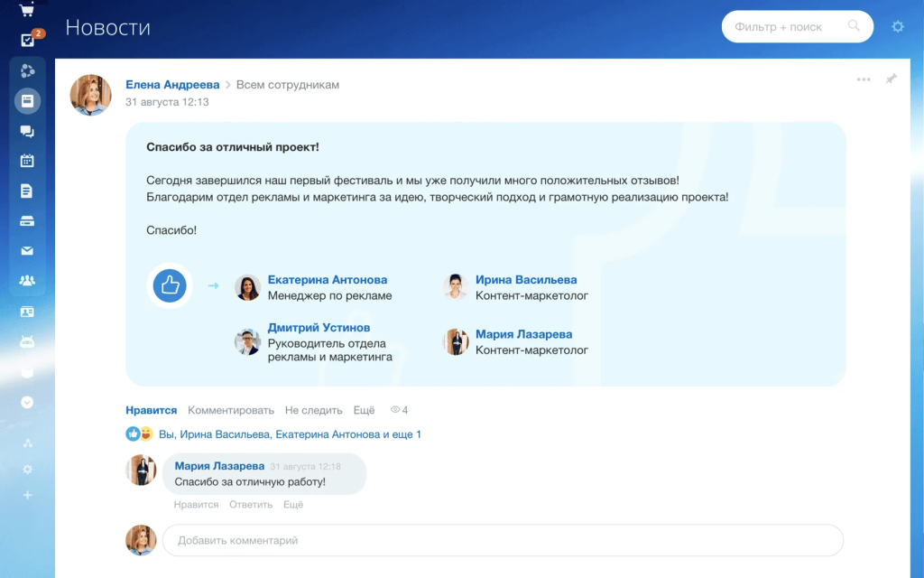Open the 'Ещё' dropdown under the post
This screenshot has width=924, height=578.
(x=365, y=410)
